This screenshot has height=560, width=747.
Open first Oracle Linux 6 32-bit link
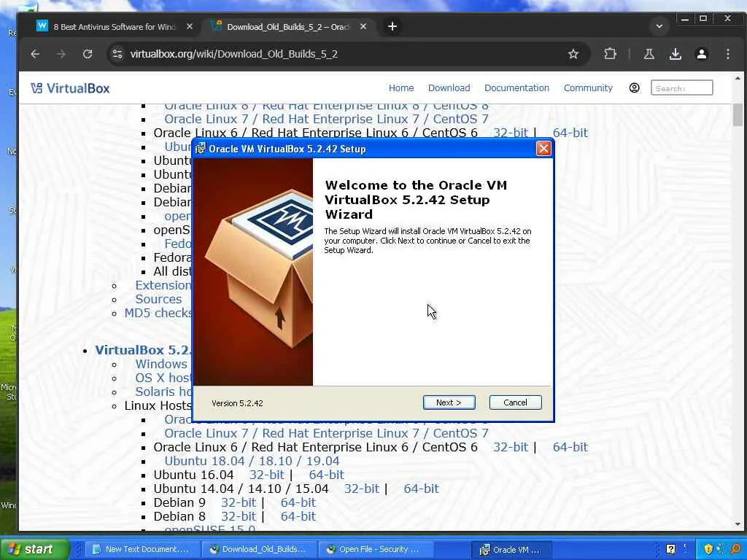click(510, 133)
